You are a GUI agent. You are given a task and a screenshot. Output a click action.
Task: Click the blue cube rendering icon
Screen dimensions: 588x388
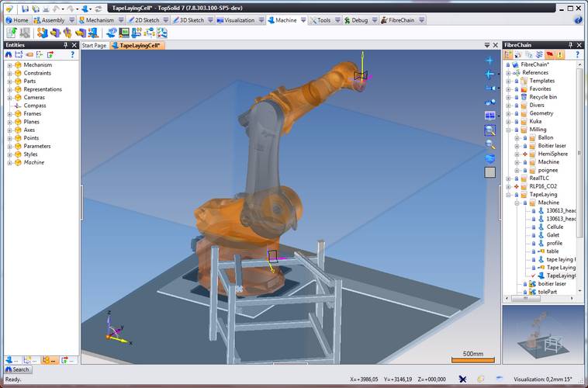(x=489, y=159)
